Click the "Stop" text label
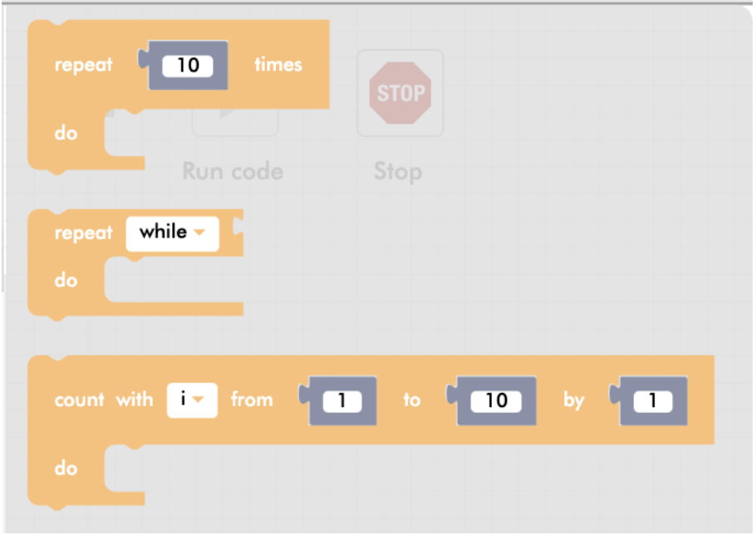Image resolution: width=756 pixels, height=535 pixels. tap(398, 171)
